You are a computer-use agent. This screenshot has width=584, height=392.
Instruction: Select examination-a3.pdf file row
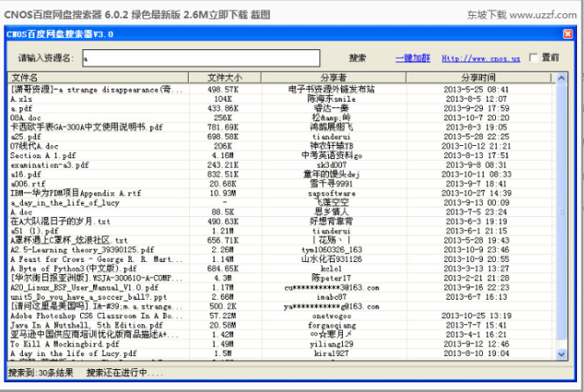coord(280,165)
